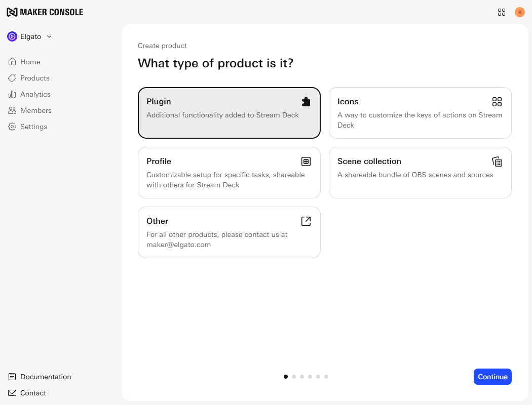Open the apps grid icon

(x=502, y=12)
